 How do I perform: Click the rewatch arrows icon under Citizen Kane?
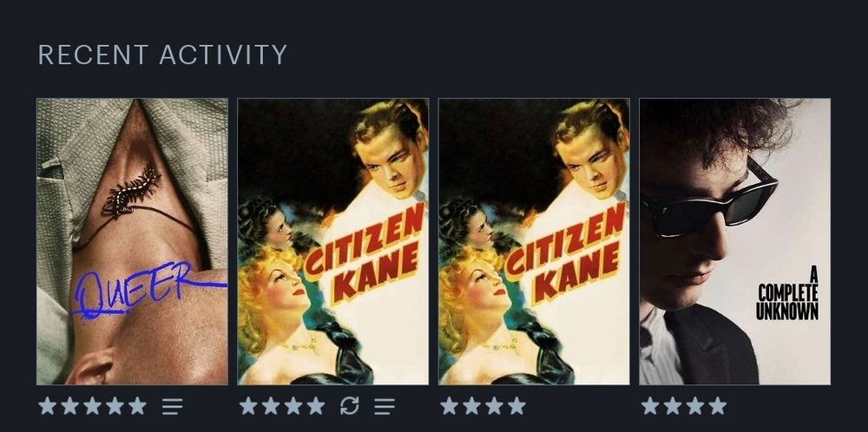(349, 406)
